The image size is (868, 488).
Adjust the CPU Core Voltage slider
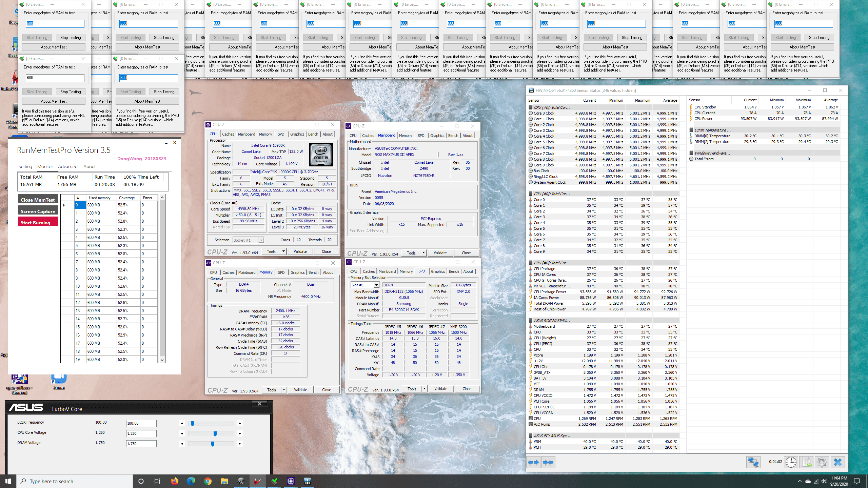[215, 433]
